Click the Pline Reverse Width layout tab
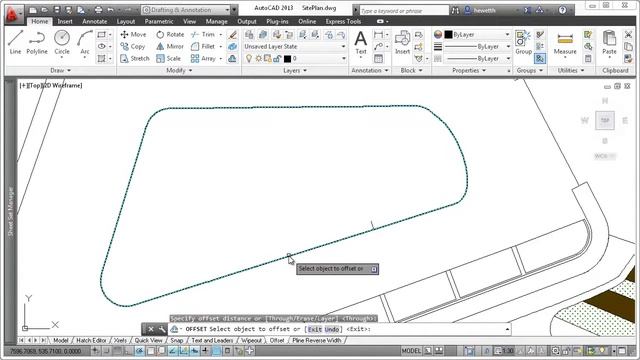The height and width of the screenshot is (360, 640). point(317,340)
